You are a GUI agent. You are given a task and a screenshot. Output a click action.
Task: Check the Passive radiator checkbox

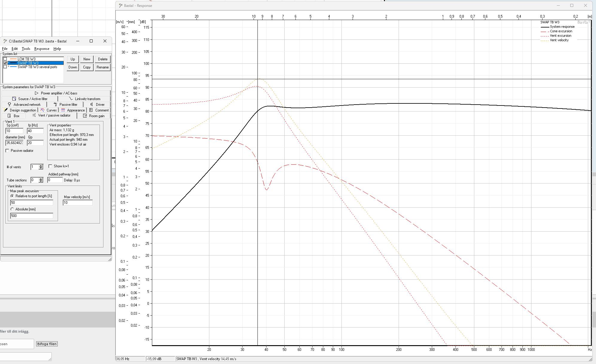[x=7, y=151]
